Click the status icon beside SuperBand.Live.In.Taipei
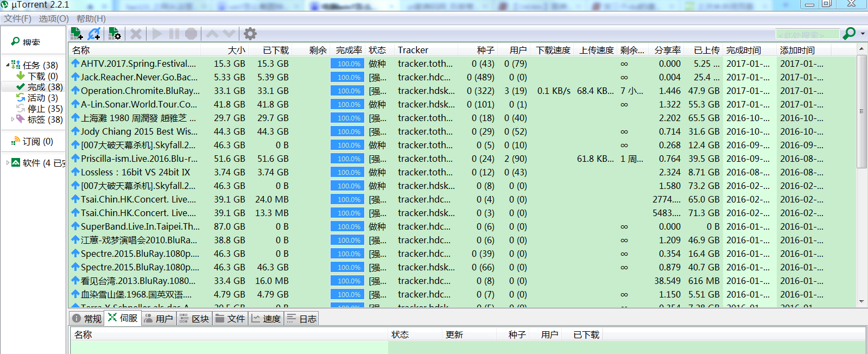 point(75,226)
